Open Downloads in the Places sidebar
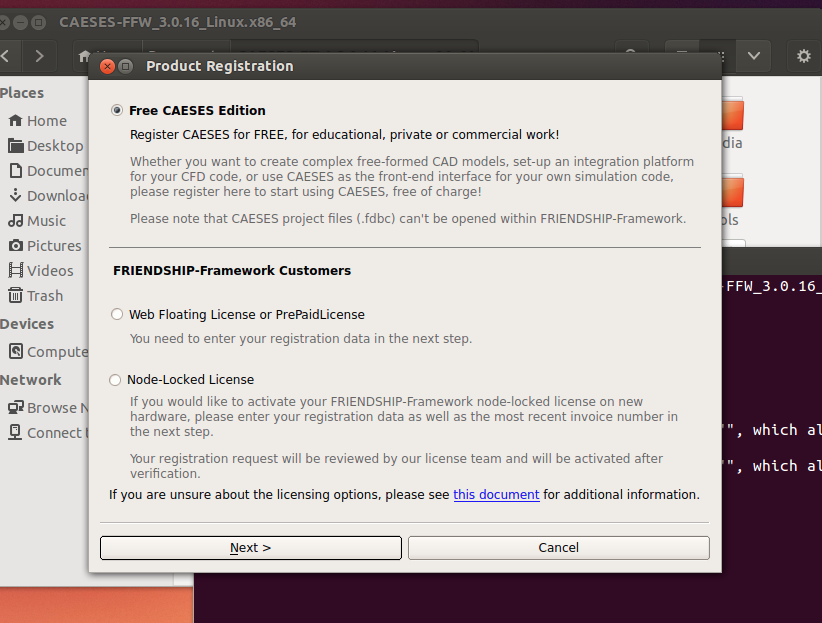The height and width of the screenshot is (623, 822). pyautogui.click(x=48, y=196)
